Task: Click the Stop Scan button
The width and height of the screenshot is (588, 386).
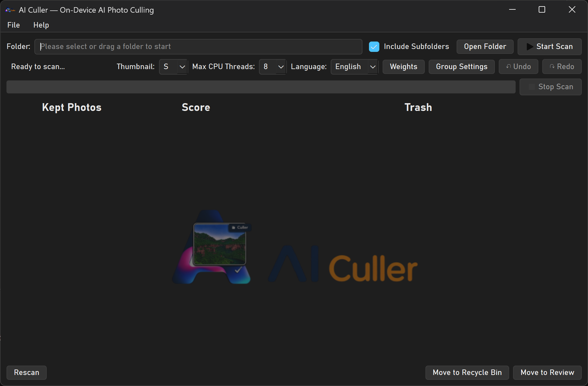Action: [551, 87]
